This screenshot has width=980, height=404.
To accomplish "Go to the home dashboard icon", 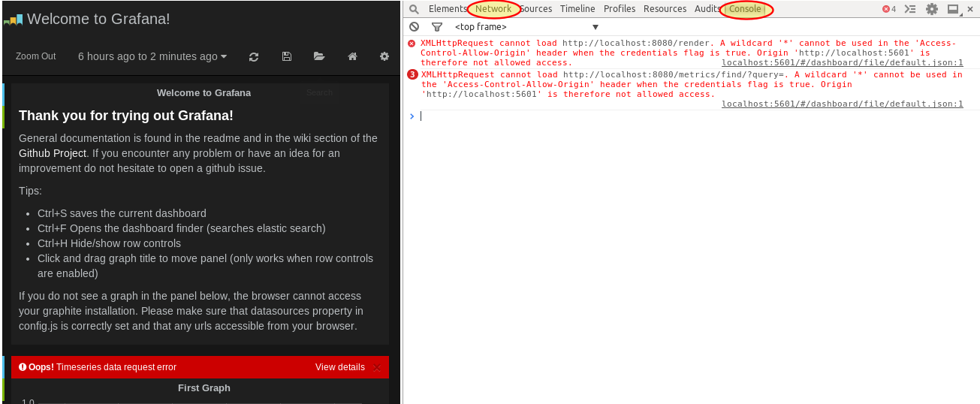I will click(x=352, y=56).
